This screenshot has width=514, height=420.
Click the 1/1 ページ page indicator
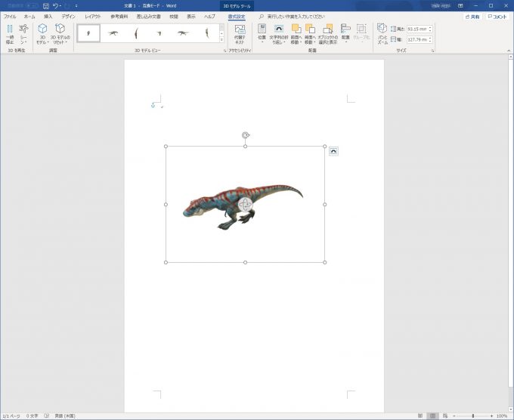[x=11, y=416]
